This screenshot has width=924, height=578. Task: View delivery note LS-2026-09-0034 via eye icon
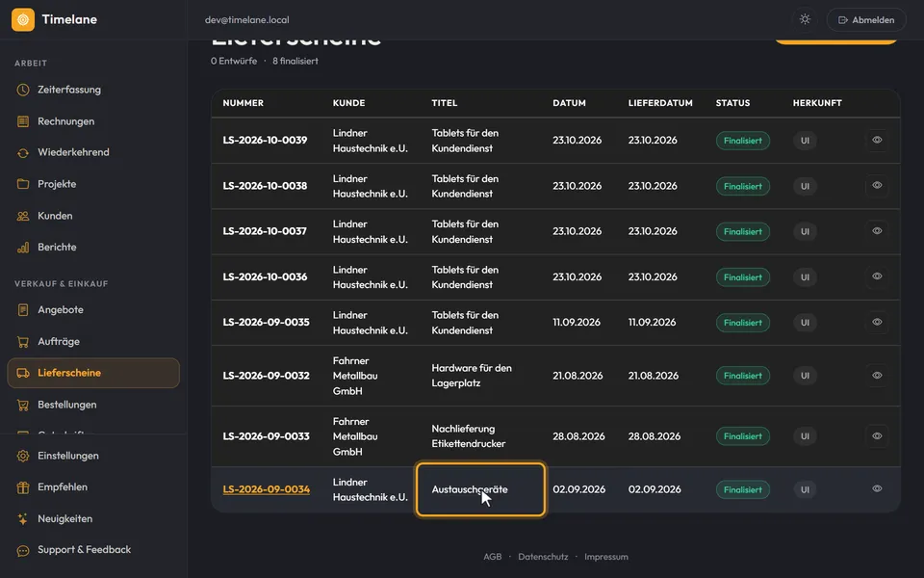click(877, 488)
